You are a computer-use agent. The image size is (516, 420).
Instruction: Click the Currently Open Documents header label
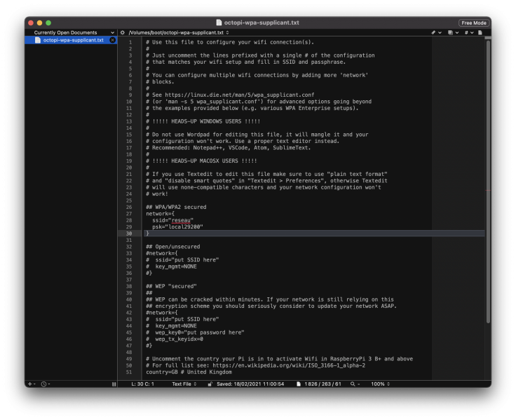pyautogui.click(x=65, y=32)
